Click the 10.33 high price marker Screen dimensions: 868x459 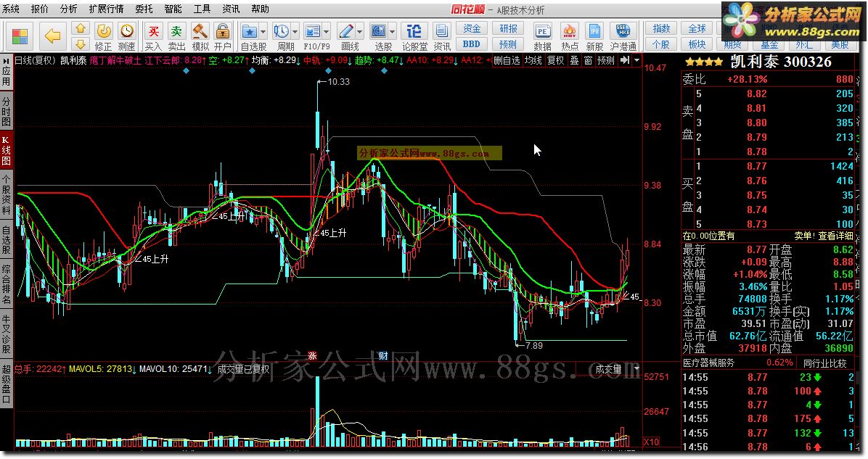pyautogui.click(x=338, y=82)
